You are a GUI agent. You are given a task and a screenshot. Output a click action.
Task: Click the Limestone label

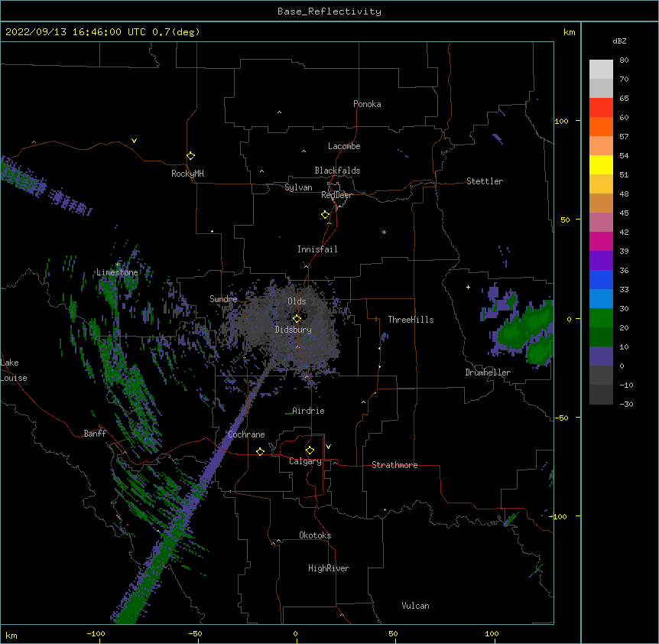tap(117, 272)
